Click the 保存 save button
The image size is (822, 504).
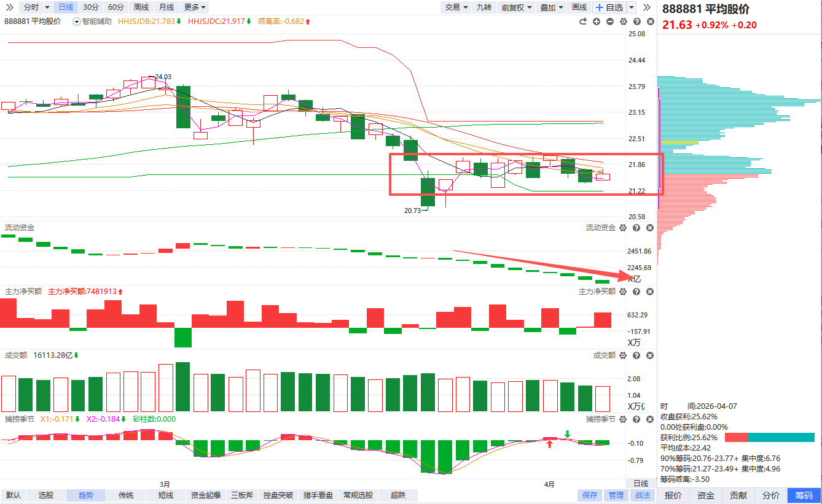590,495
